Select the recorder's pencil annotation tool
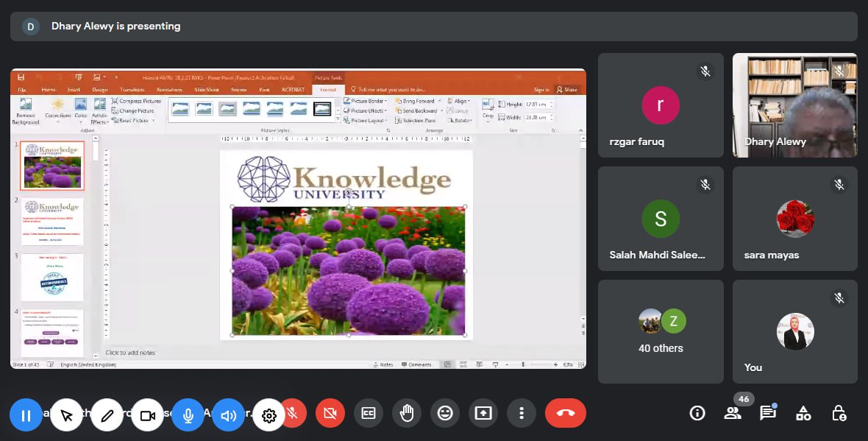868x441 pixels. tap(107, 415)
